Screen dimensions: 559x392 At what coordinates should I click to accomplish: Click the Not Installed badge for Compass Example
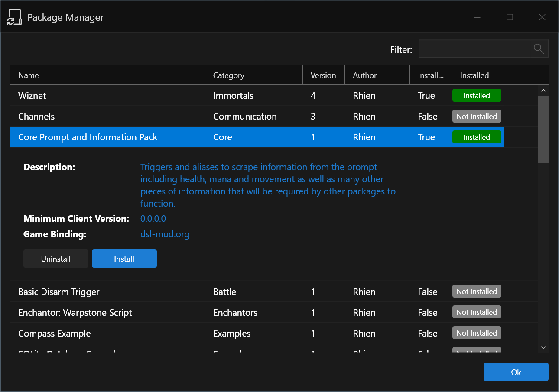[477, 333]
